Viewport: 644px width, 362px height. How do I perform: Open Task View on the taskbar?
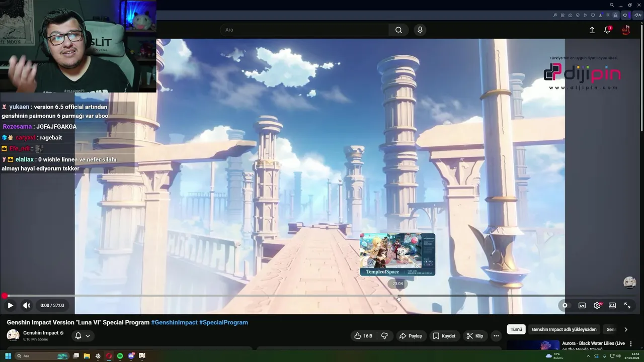pos(76,356)
